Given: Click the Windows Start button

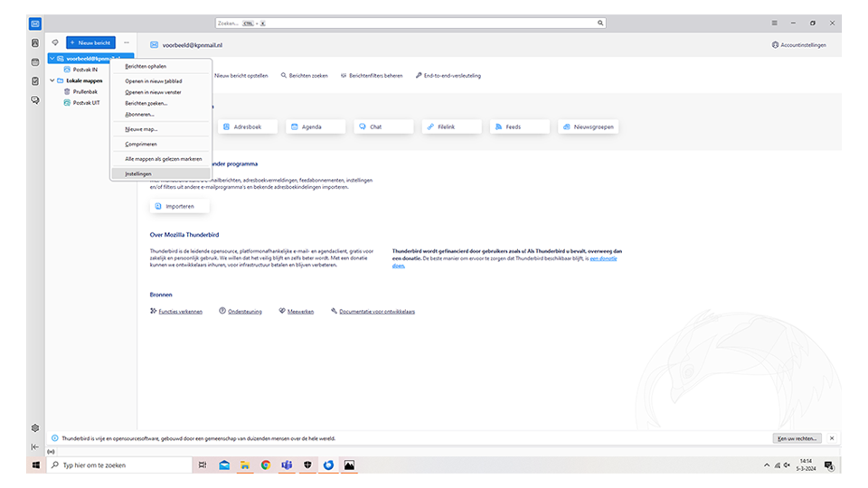Looking at the screenshot, I should point(36,465).
